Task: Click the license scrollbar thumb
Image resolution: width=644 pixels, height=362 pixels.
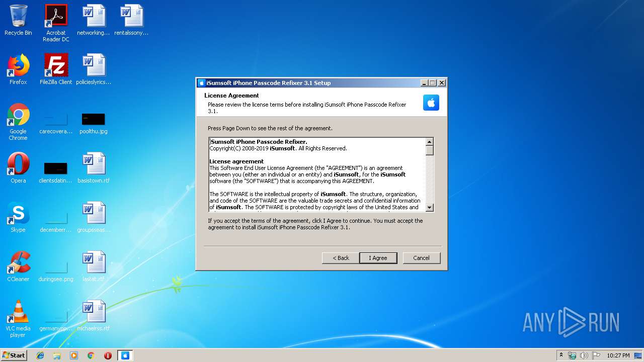Action: coord(430,150)
